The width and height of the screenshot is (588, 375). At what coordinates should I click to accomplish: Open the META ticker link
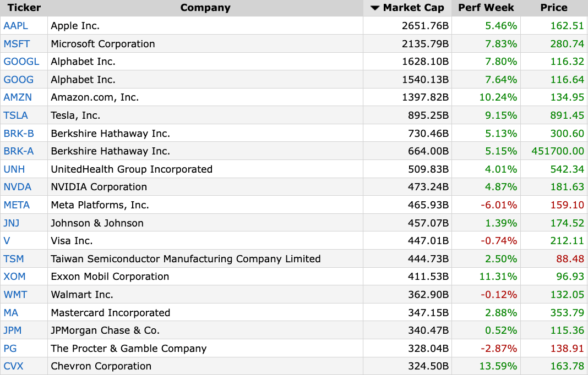tap(17, 205)
